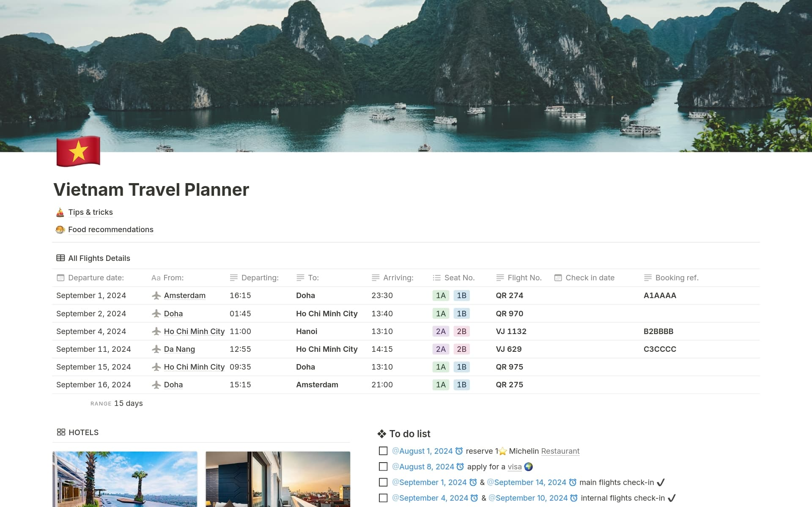Click the airplane icon next to Da Nang
812x507 pixels.
(156, 349)
